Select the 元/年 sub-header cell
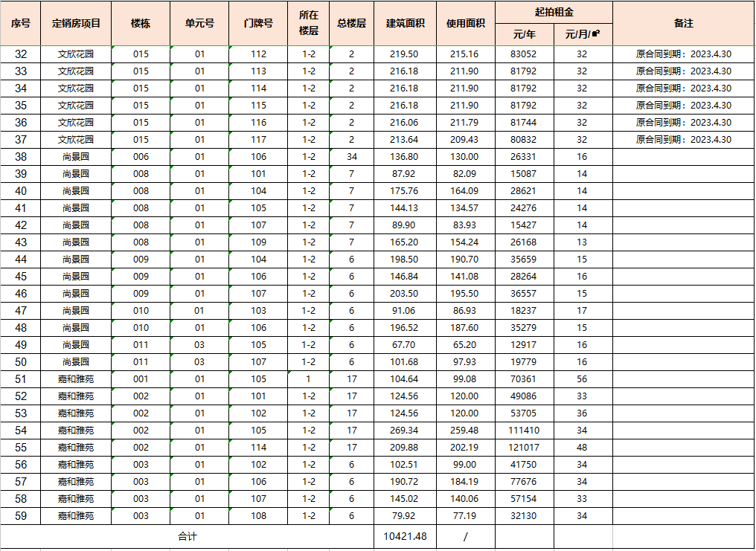756x551 pixels. (524, 34)
